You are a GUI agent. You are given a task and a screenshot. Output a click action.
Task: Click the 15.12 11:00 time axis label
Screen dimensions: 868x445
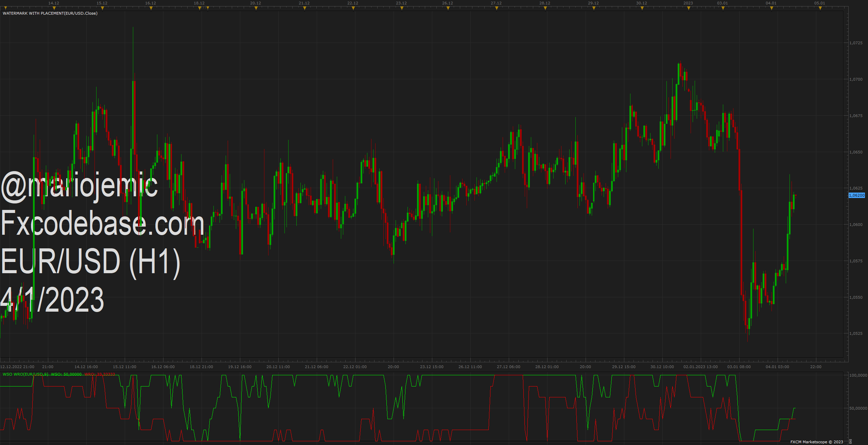pyautogui.click(x=124, y=367)
